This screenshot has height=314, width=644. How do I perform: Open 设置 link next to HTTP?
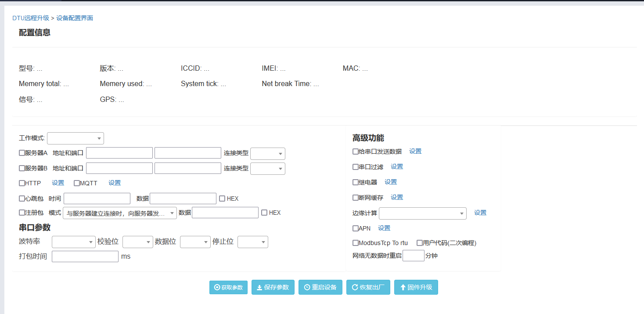pyautogui.click(x=58, y=183)
